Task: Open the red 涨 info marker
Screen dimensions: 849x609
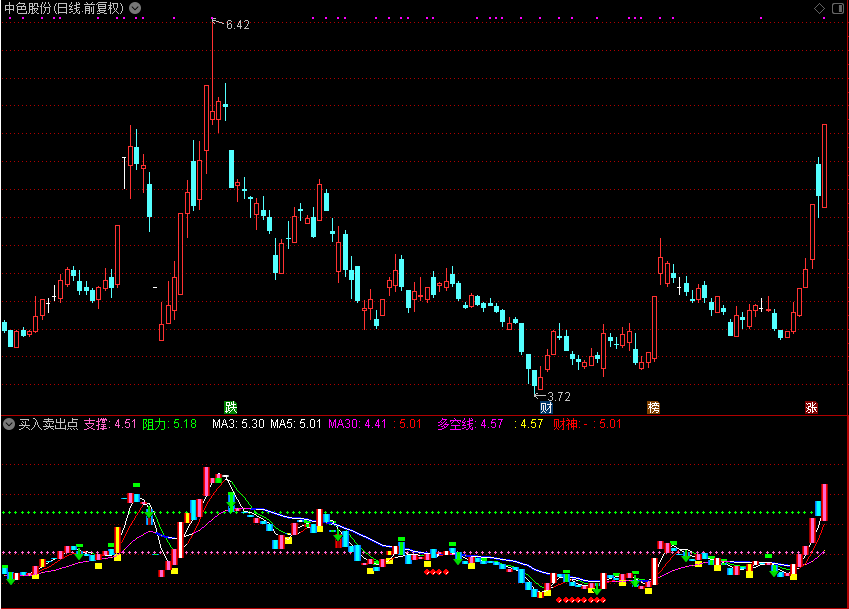Action: [x=811, y=408]
